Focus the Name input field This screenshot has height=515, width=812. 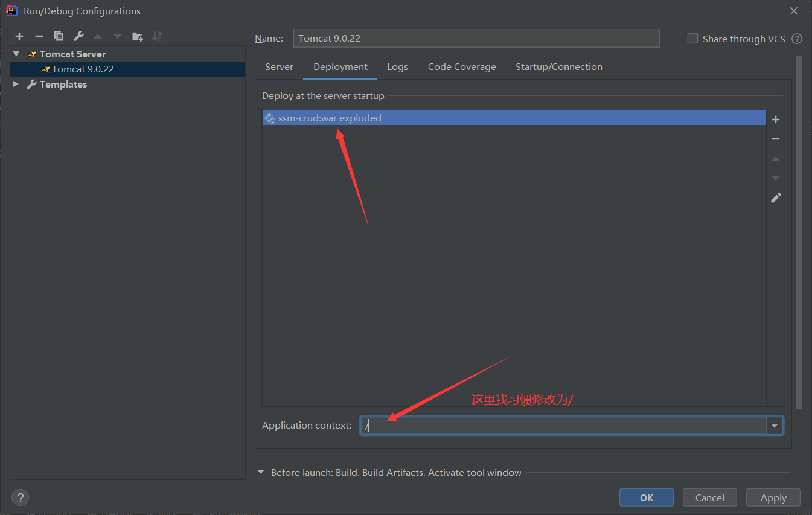click(476, 38)
